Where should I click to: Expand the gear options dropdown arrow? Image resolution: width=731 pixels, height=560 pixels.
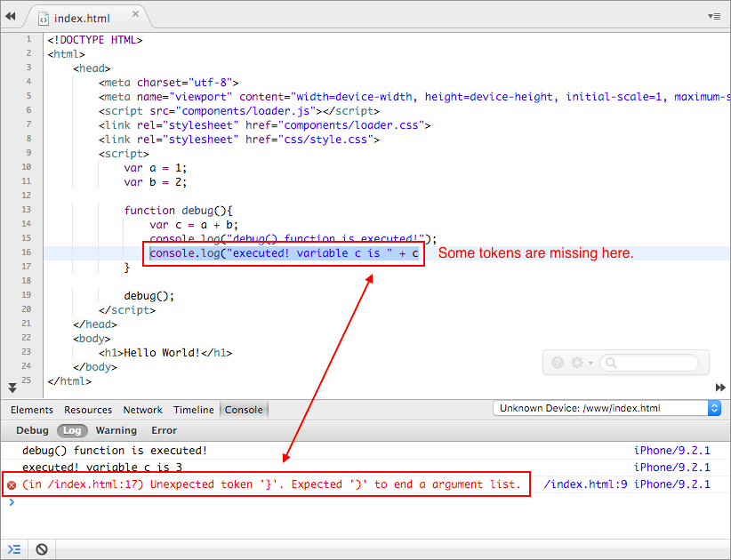coord(590,364)
